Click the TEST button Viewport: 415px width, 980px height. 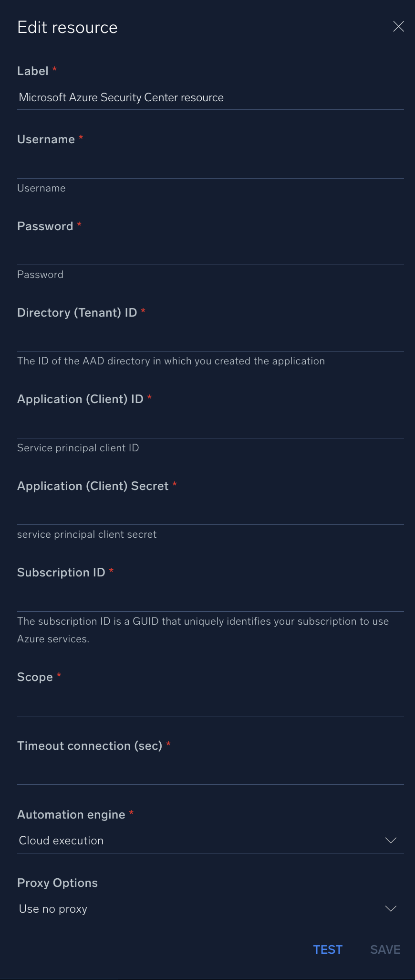(328, 949)
